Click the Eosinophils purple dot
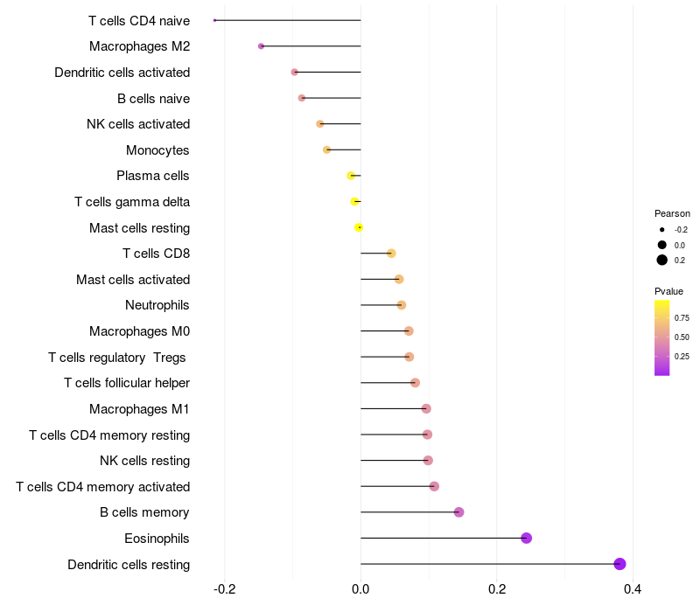The width and height of the screenshot is (700, 612). (x=527, y=538)
